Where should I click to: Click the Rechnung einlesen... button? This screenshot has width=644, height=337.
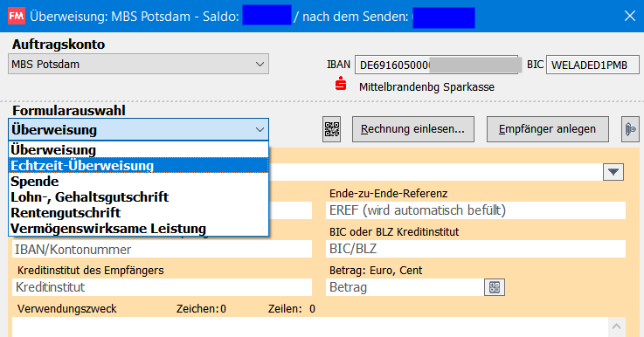(x=412, y=129)
